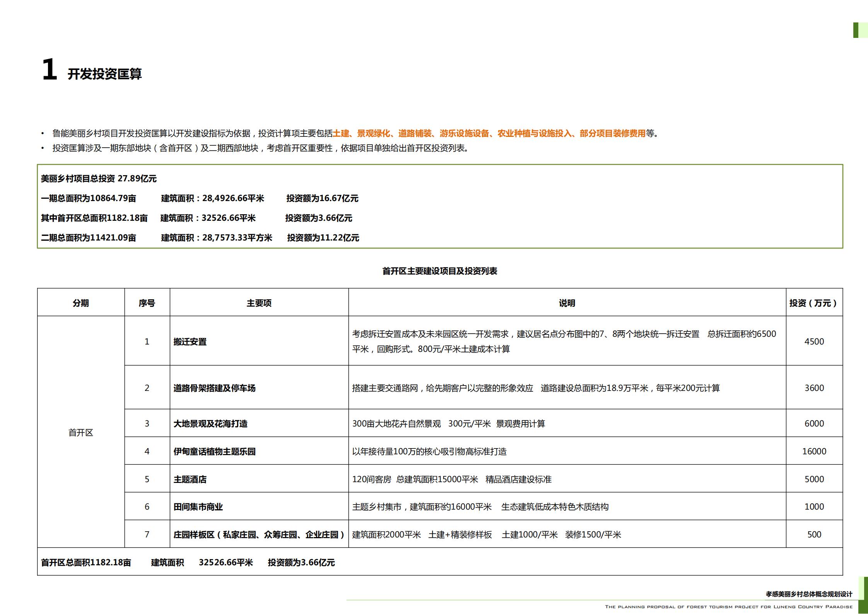The width and height of the screenshot is (868, 614).
Task: Click the large section number 1
Action: tap(49, 70)
